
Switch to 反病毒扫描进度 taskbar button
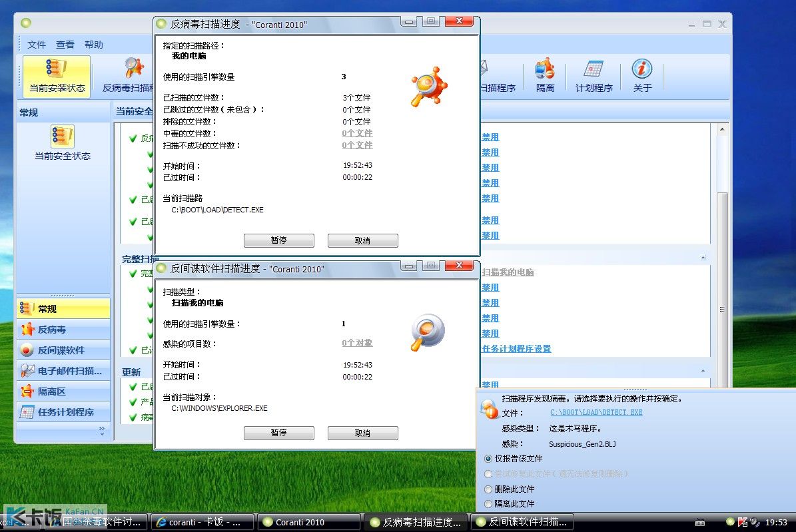(416, 523)
